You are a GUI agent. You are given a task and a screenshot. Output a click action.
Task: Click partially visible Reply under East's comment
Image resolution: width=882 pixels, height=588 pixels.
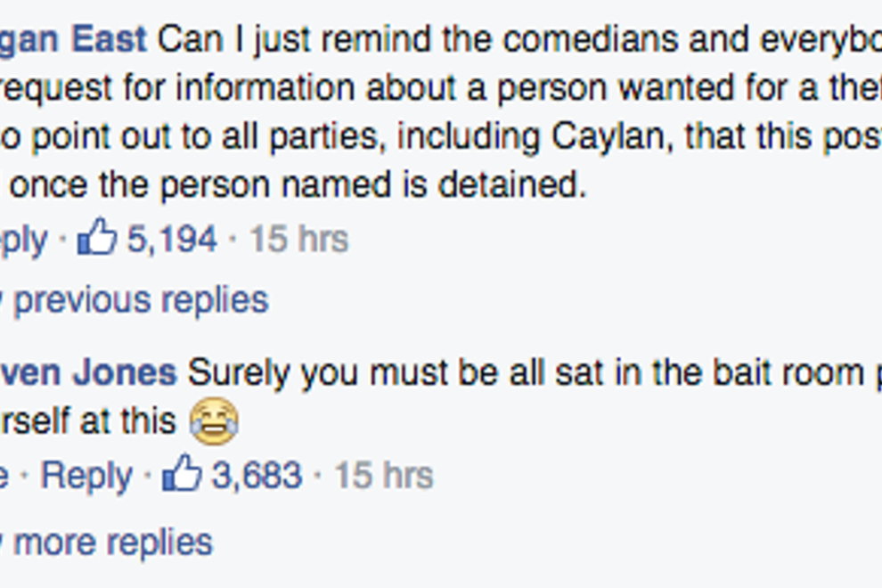coord(23,240)
